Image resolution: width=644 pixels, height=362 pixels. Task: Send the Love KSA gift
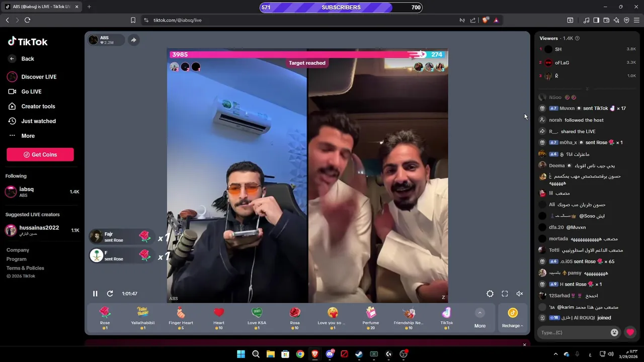[257, 318]
